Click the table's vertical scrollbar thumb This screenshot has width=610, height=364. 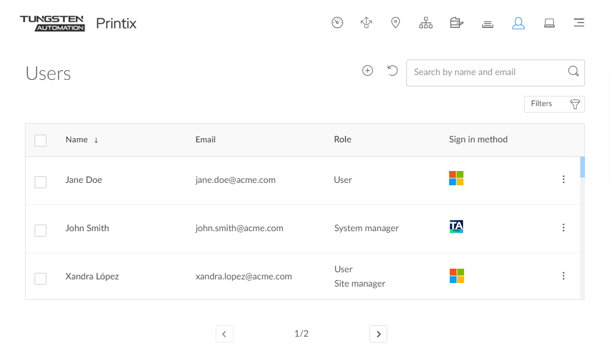click(582, 167)
